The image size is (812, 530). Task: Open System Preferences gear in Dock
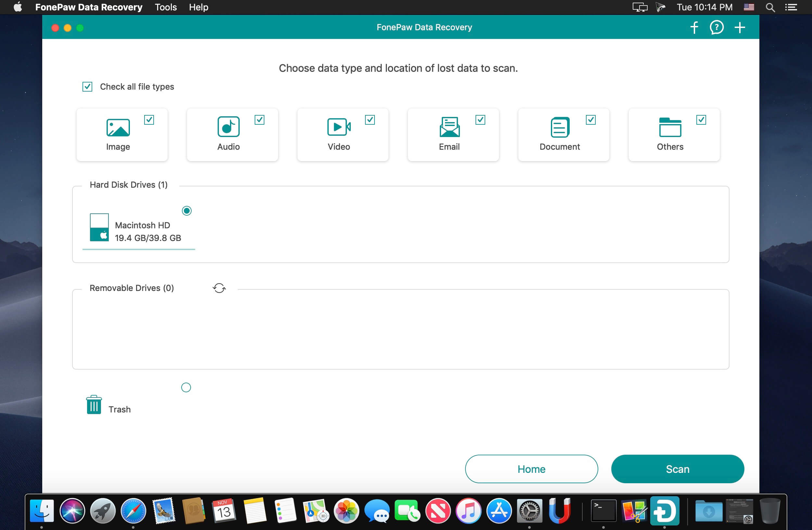pos(529,511)
